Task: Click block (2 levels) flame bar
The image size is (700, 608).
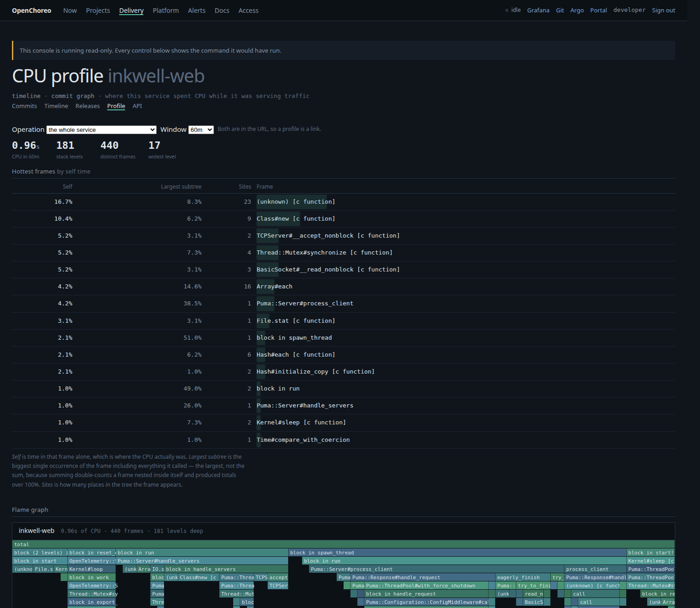Action: tap(40, 553)
